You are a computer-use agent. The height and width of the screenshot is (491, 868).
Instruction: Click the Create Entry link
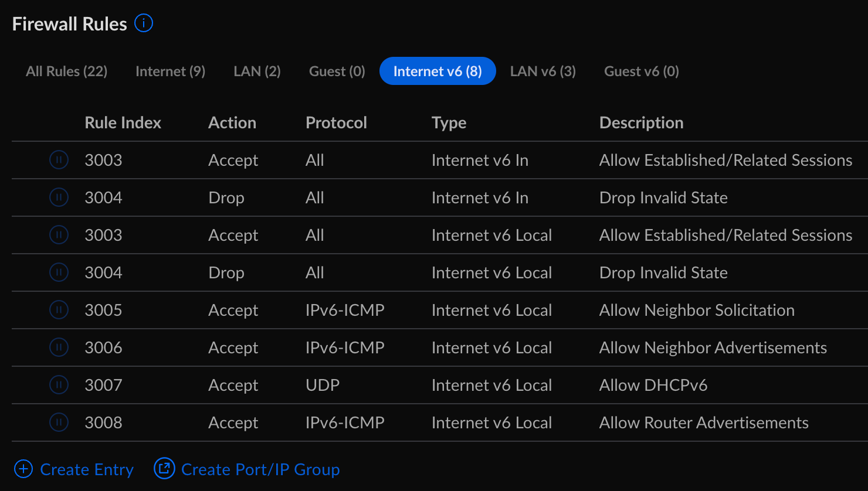(x=87, y=469)
